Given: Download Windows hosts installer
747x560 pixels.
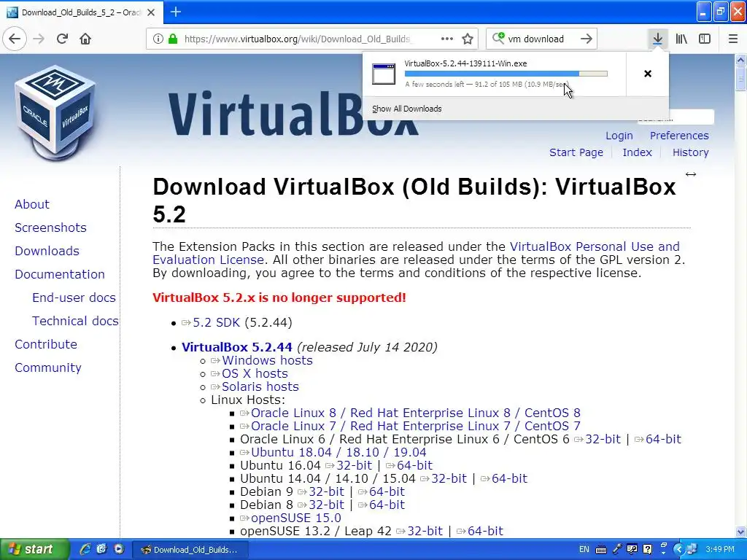Looking at the screenshot, I should pos(267,360).
